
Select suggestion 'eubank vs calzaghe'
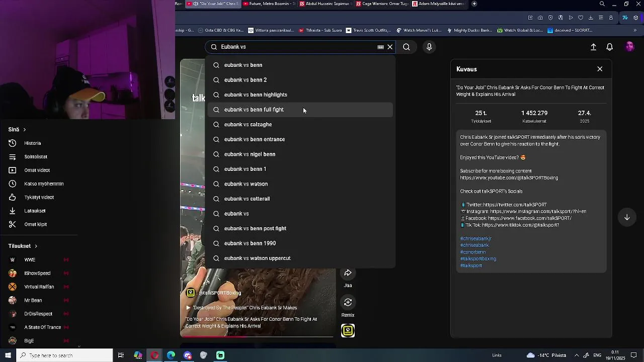tap(300, 124)
